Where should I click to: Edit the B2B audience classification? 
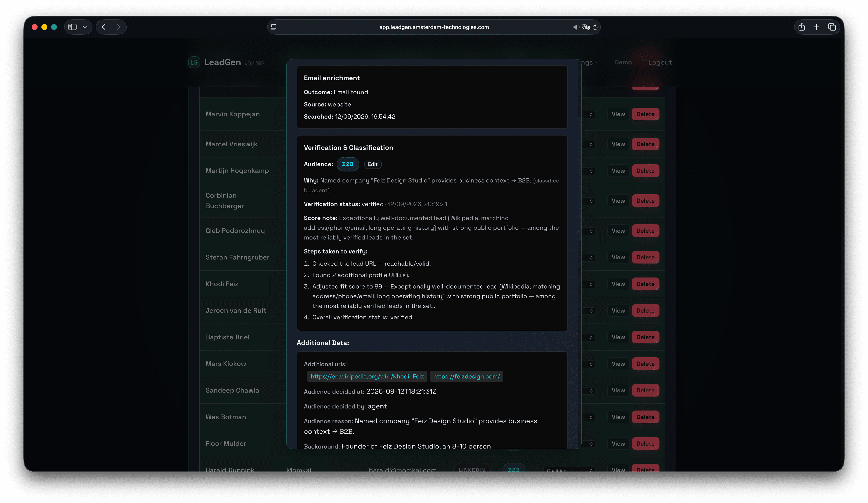click(373, 164)
